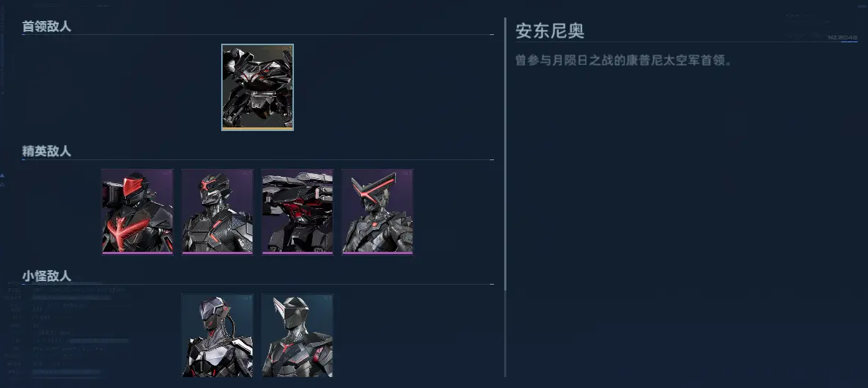The height and width of the screenshot is (388, 868).
Task: Open the minion enemy with neck cables
Action: tap(217, 336)
